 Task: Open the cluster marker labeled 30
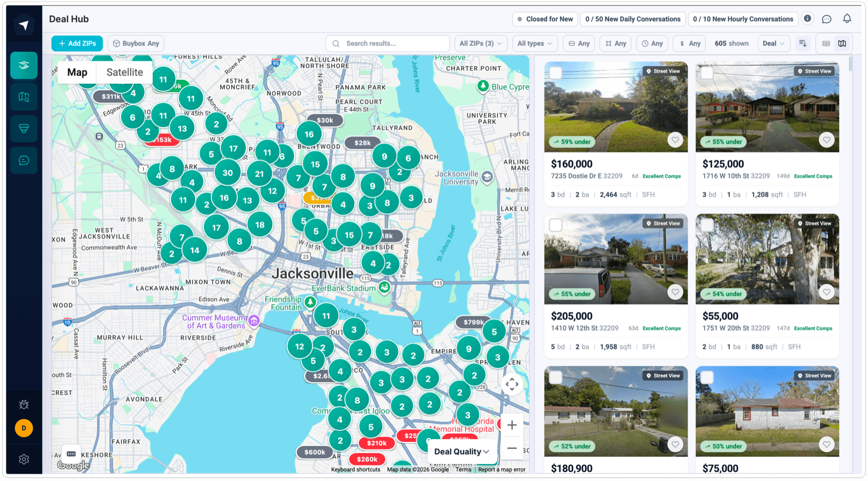228,173
